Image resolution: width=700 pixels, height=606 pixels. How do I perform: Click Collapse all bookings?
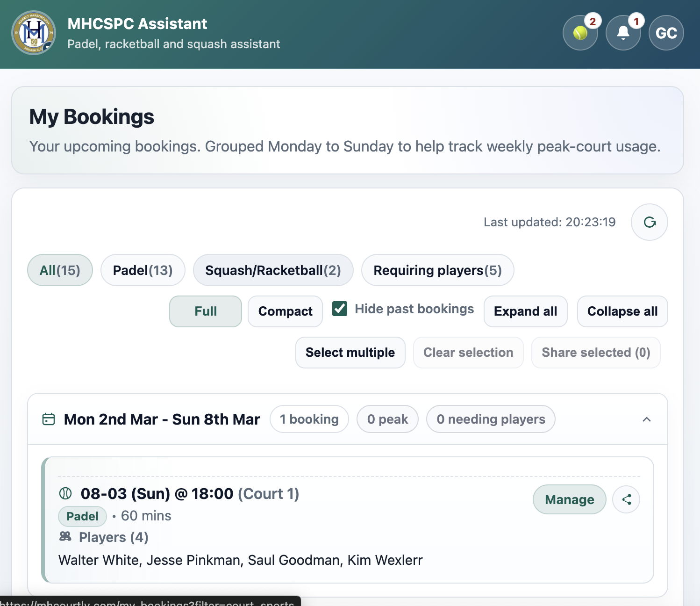pyautogui.click(x=622, y=311)
